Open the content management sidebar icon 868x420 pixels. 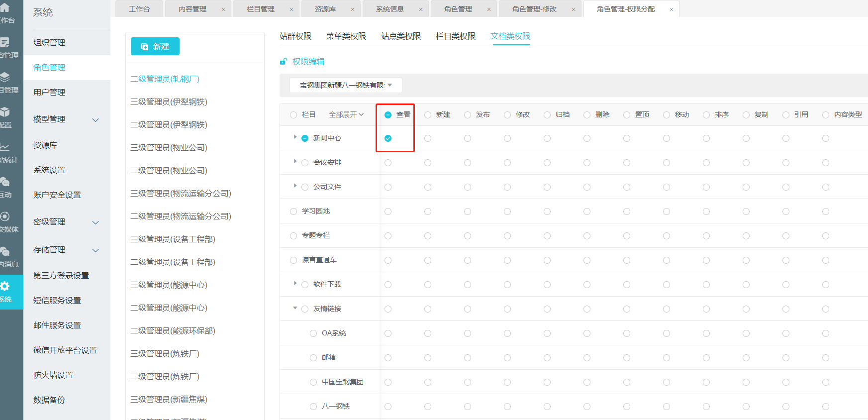(5, 43)
